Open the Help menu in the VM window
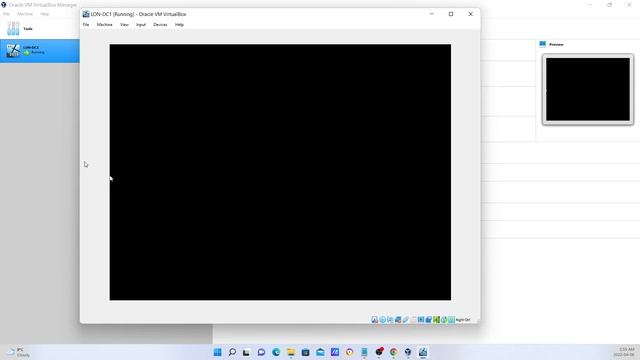 pyautogui.click(x=179, y=24)
